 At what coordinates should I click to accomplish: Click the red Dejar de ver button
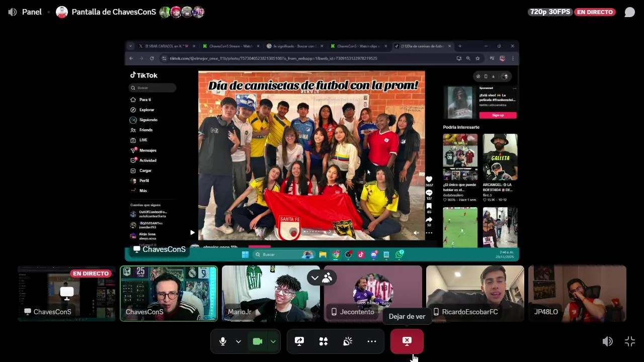[x=407, y=341]
